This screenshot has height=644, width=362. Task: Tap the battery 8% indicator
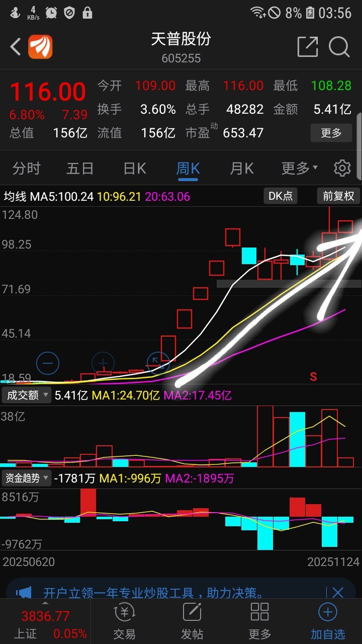pos(300,13)
